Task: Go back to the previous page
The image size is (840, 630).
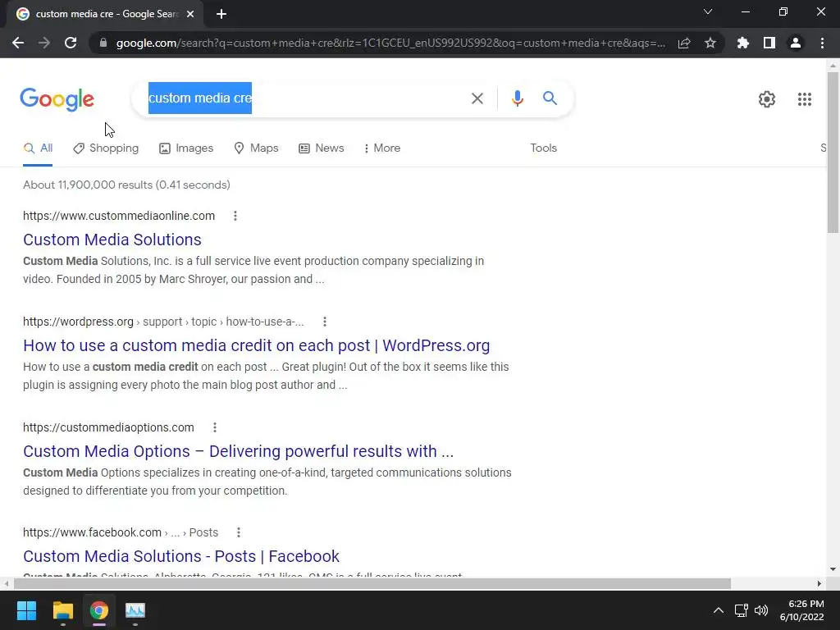Action: tap(18, 43)
